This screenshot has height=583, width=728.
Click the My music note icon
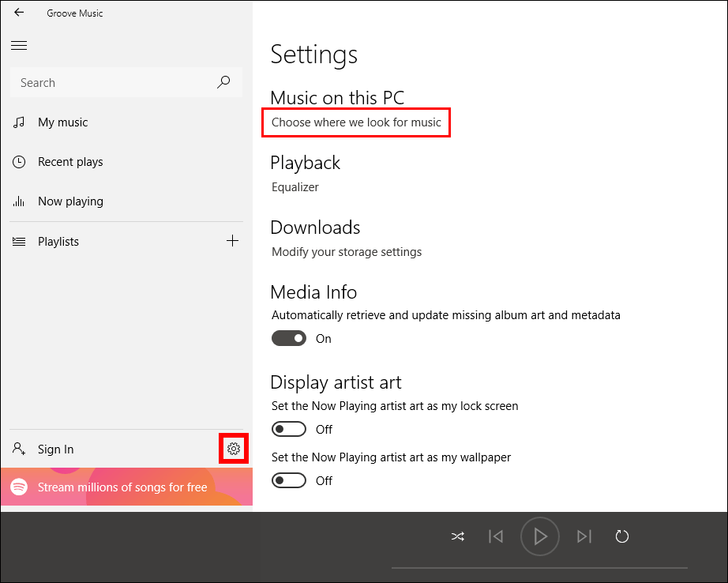(x=19, y=122)
